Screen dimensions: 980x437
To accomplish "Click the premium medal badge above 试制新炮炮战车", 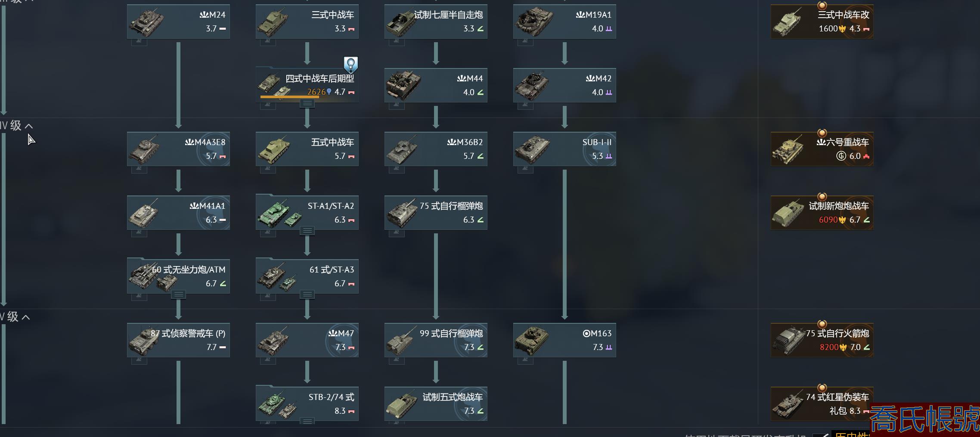I will (822, 197).
